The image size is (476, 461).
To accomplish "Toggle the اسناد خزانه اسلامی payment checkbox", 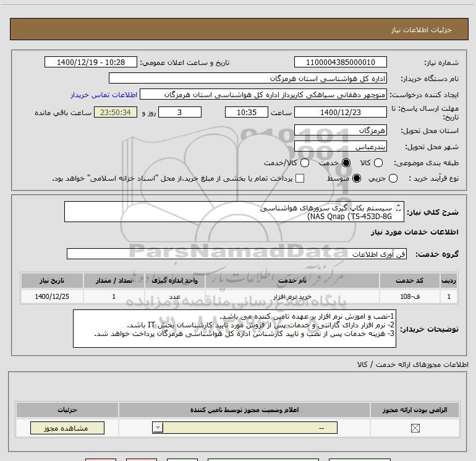I will click(300, 178).
